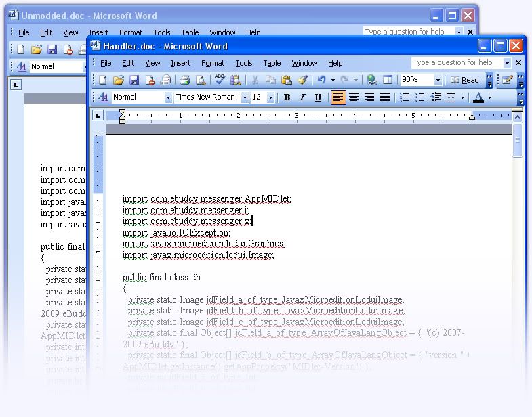Click first line indent marker on ruler

(x=122, y=112)
